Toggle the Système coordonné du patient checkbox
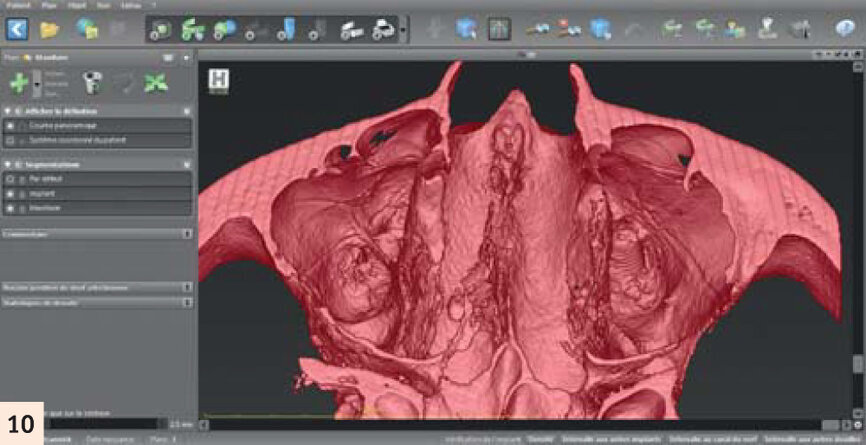Image resolution: width=866 pixels, height=445 pixels. pyautogui.click(x=10, y=140)
